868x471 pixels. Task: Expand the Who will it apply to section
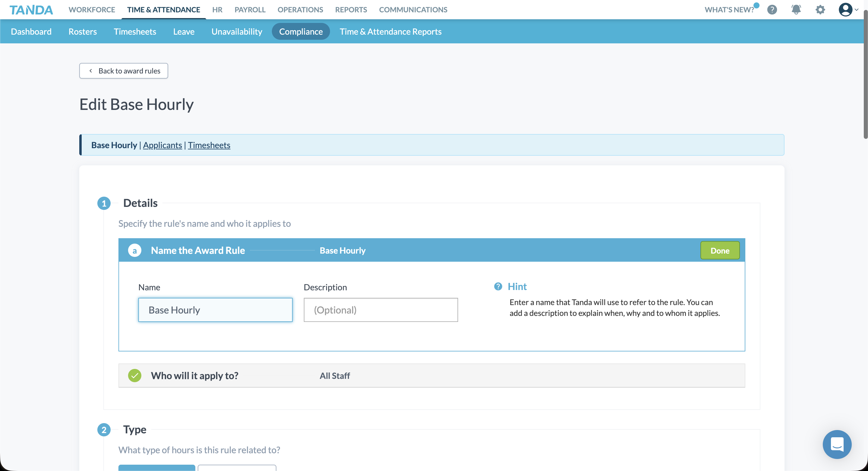(x=195, y=376)
